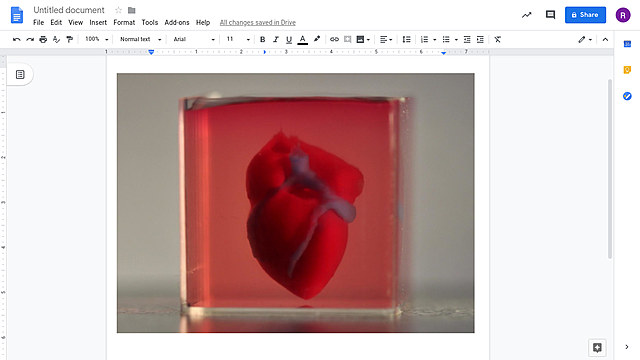Open the Tools menu
Screen dimensions: 640x360
149,22
